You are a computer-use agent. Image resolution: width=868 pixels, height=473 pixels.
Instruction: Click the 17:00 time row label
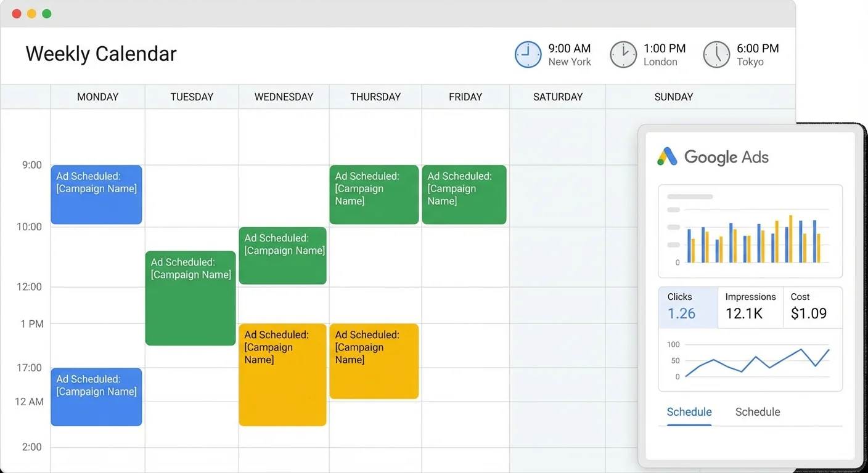29,368
